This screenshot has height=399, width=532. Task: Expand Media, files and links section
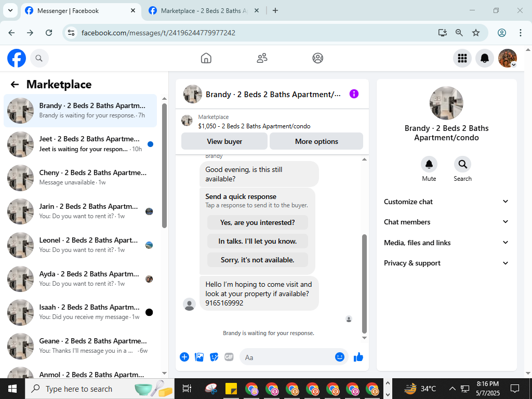coord(446,243)
